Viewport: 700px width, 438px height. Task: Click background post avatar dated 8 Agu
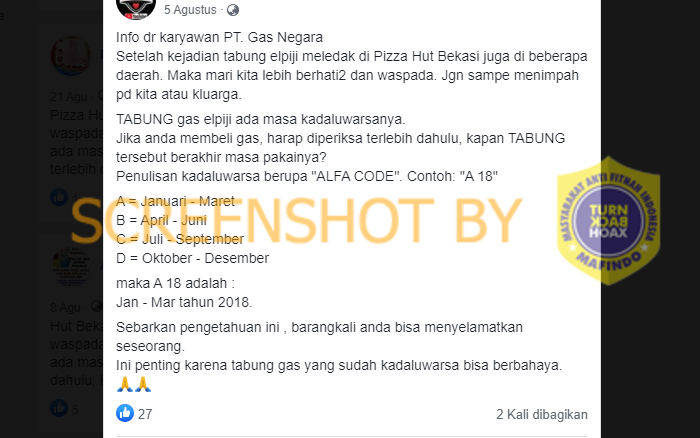coord(71,266)
